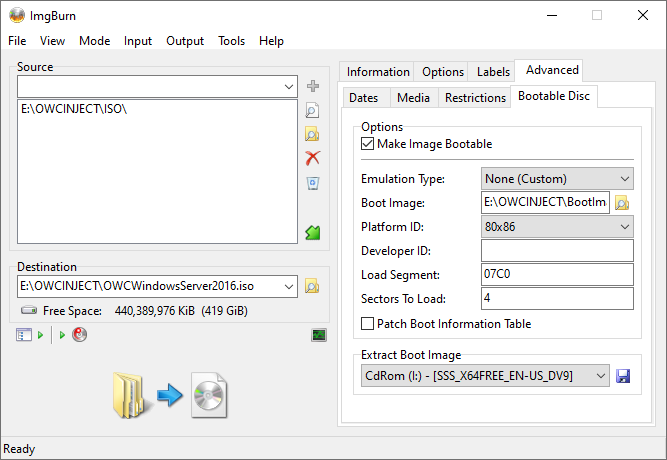
Task: Open the View menu
Action: (x=52, y=41)
